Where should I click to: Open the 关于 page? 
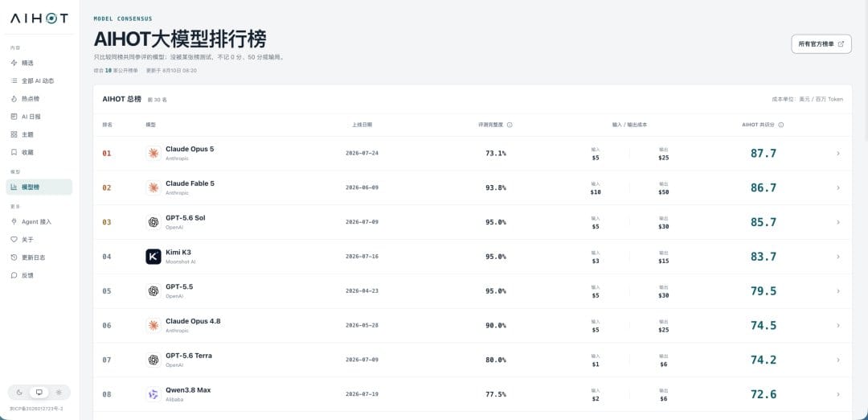(x=39, y=239)
